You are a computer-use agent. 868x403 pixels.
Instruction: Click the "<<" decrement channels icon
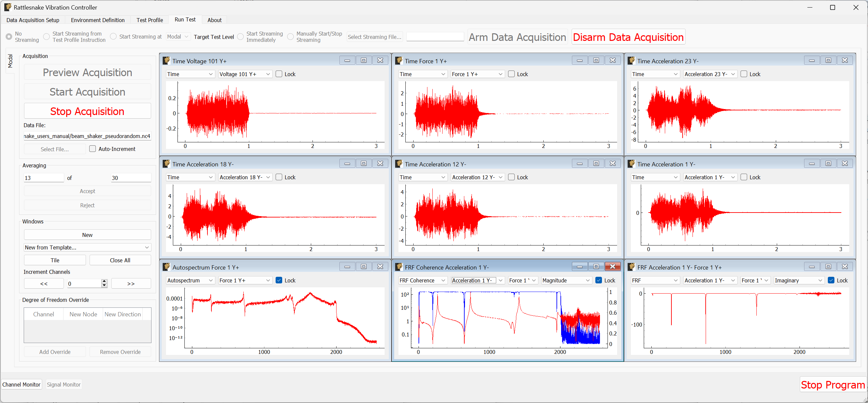pyautogui.click(x=43, y=283)
